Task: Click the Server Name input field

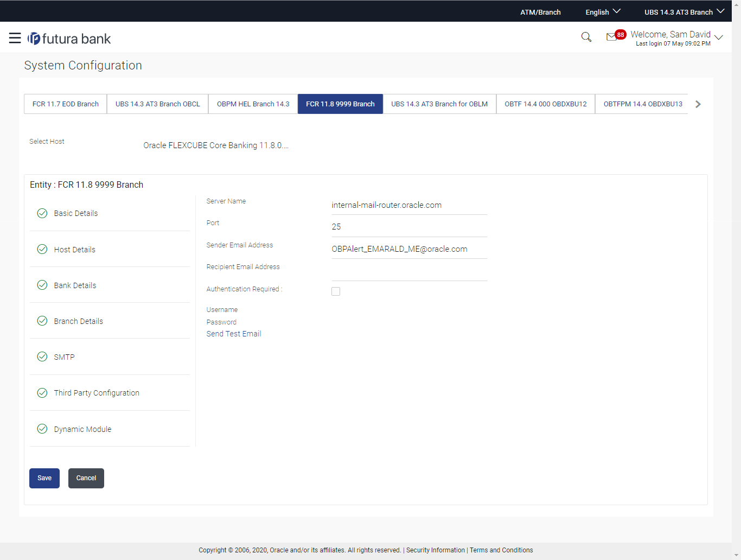Action: point(409,205)
